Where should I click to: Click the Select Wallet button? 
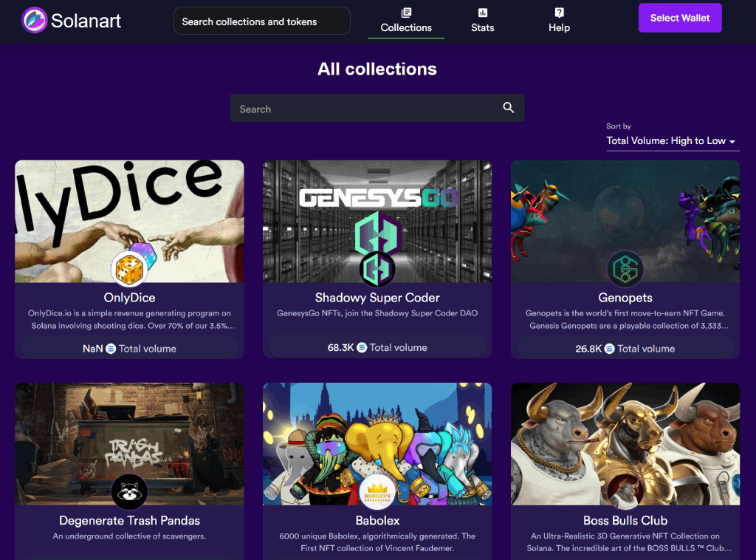coord(680,18)
